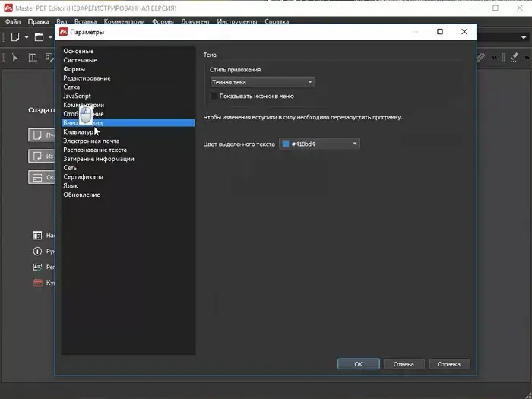This screenshot has width=532, height=399.
Task: Click the info circle icon on start page
Action: [x=37, y=251]
